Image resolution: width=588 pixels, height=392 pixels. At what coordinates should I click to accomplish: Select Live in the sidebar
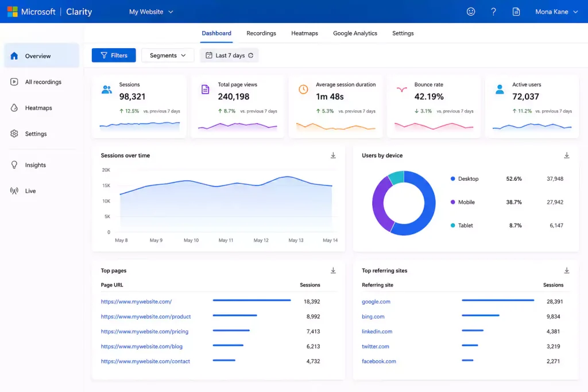coord(41,191)
